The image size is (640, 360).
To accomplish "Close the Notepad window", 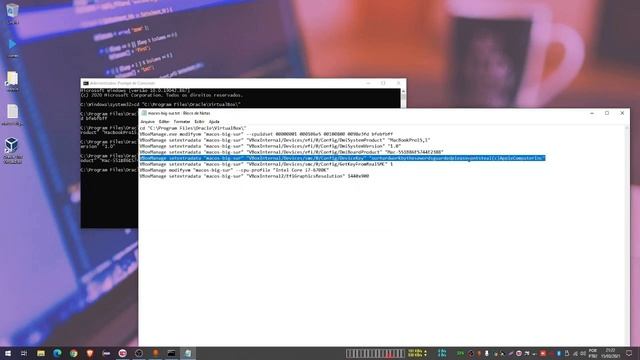I will pos(622,113).
